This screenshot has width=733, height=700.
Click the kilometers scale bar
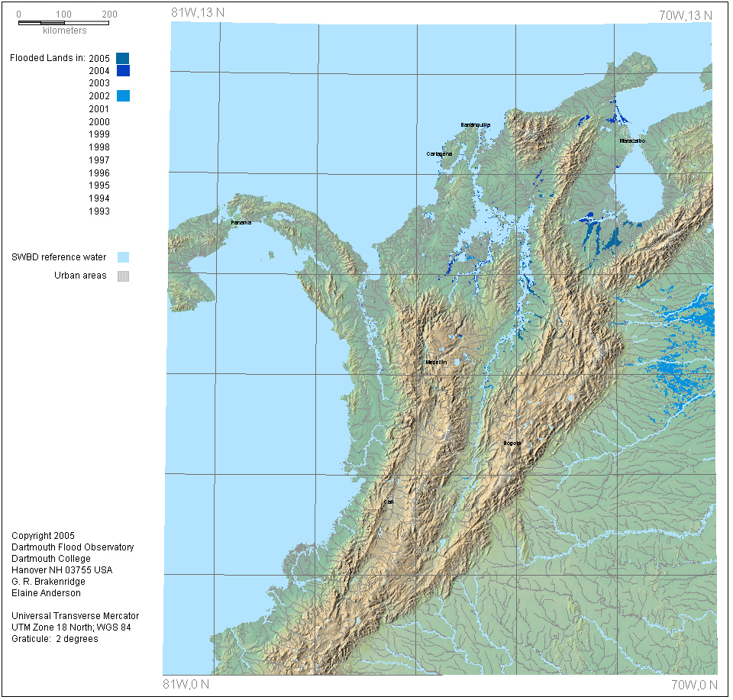coord(63,23)
